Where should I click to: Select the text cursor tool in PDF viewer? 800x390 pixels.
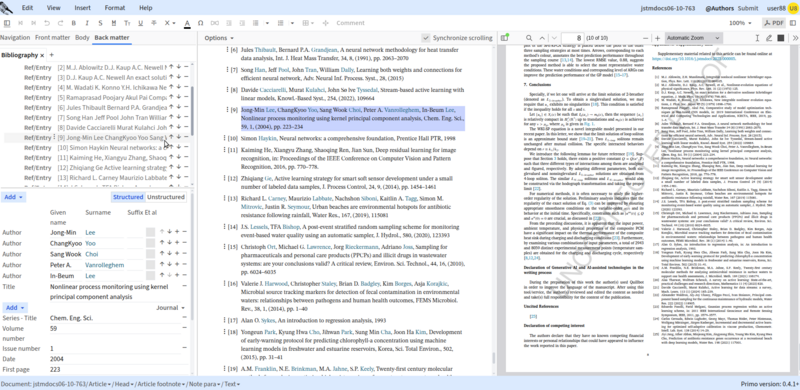pyautogui.click(x=757, y=38)
